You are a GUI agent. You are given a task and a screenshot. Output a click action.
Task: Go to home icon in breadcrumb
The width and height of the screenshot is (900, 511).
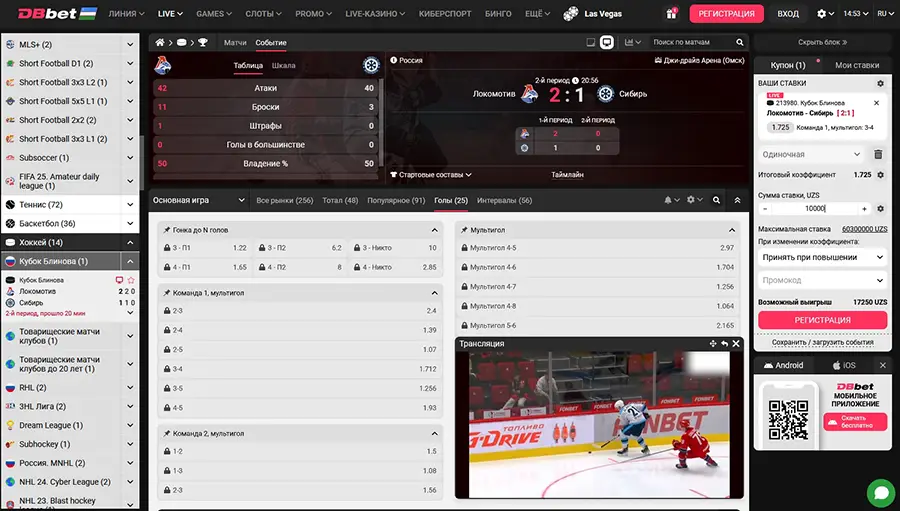pos(160,42)
